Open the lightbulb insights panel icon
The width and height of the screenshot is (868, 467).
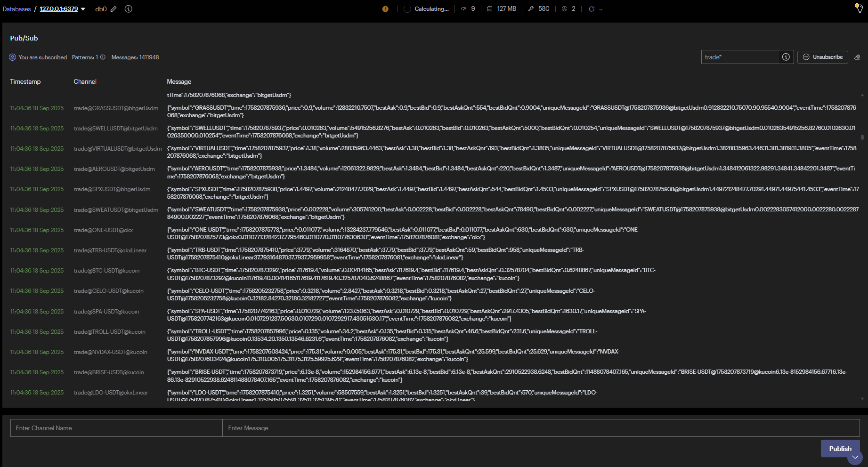[x=859, y=8]
